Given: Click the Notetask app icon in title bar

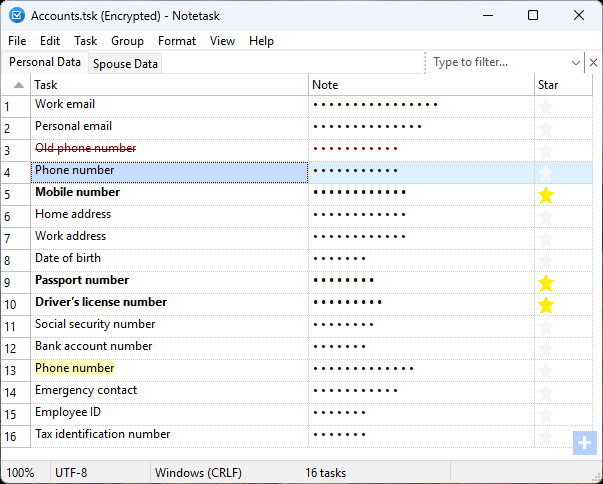Looking at the screenshot, I should (16, 15).
